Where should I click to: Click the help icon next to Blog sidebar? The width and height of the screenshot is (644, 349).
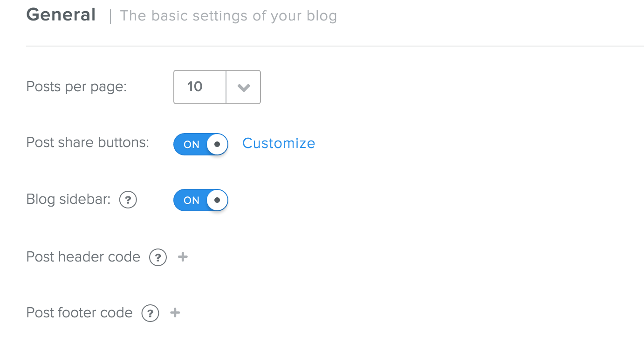click(x=128, y=201)
